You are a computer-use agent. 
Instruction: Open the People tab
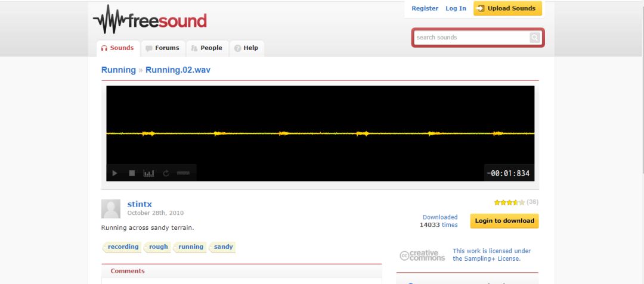click(x=207, y=48)
